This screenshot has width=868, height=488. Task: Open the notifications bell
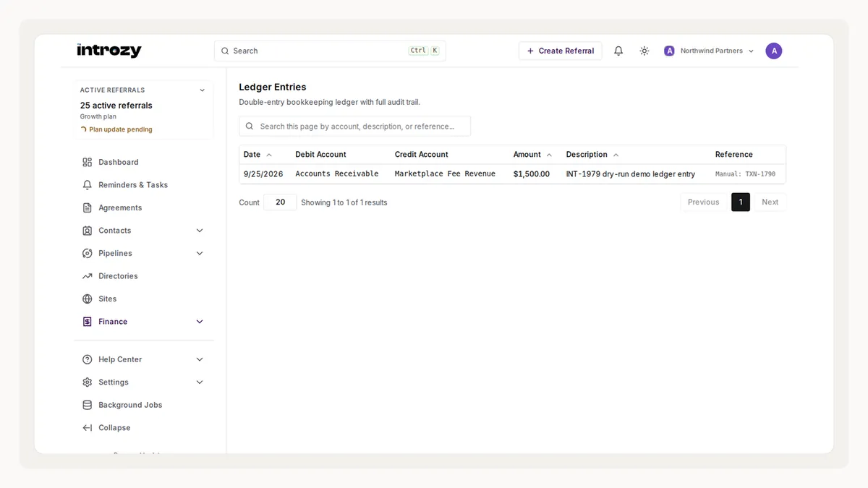point(618,51)
